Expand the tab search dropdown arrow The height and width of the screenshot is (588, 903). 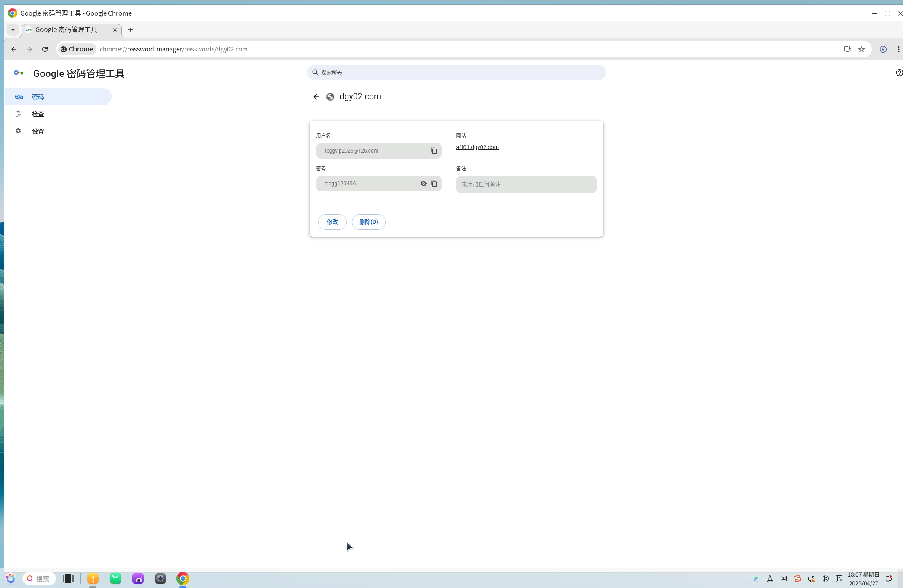pos(13,30)
